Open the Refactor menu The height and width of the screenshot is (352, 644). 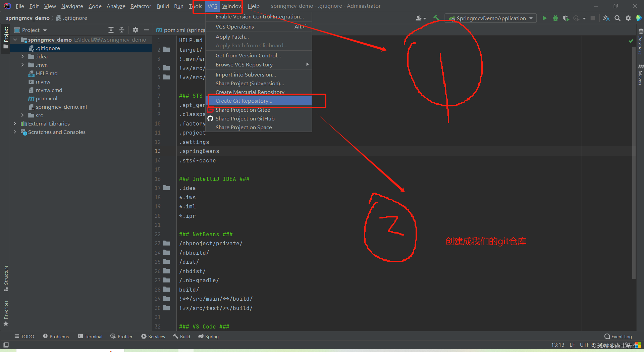(141, 6)
